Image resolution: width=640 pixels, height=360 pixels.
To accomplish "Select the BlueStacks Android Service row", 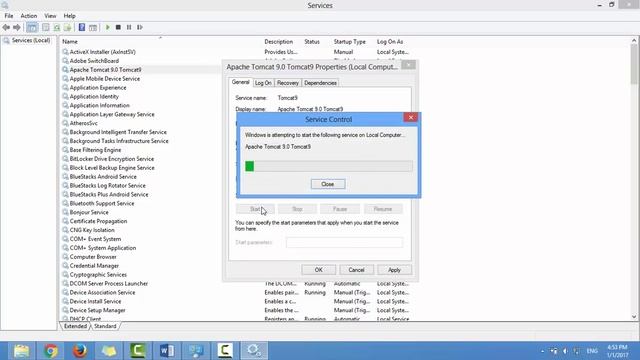I will 103,177.
